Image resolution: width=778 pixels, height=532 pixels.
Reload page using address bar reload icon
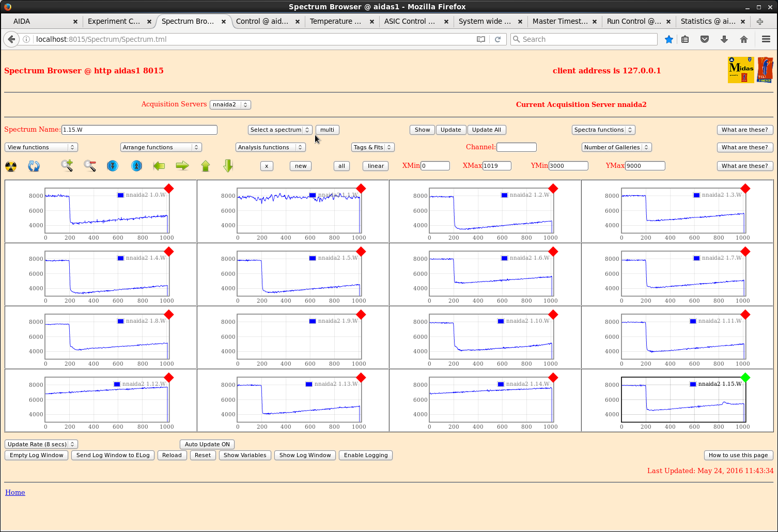[498, 39]
